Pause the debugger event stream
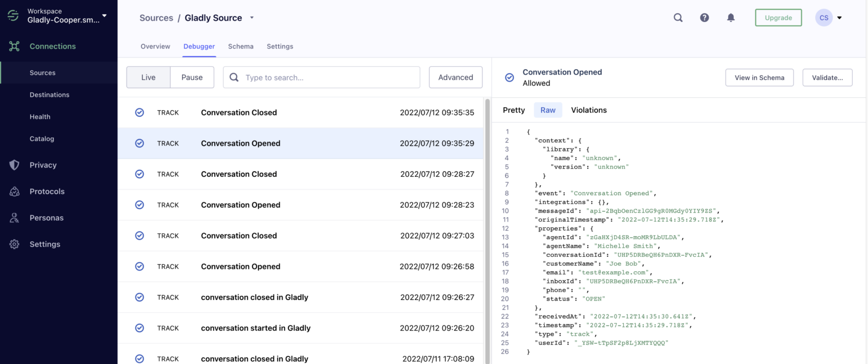Screen dimensions: 868x364 point(192,77)
